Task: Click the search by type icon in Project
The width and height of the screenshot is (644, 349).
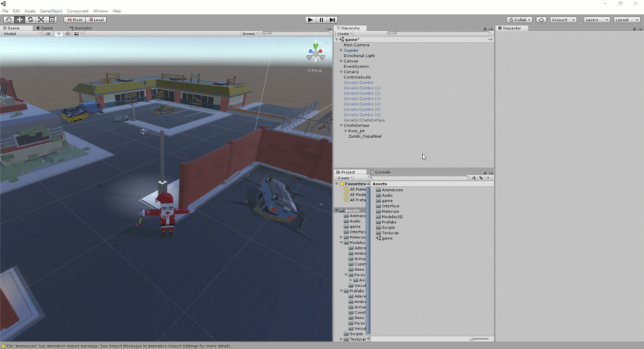Action: [x=474, y=178]
